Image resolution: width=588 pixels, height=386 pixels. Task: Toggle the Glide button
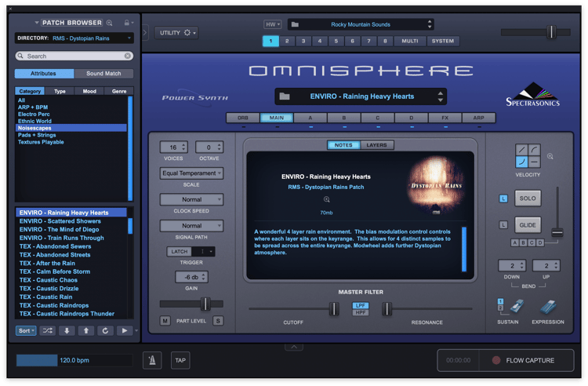tap(528, 225)
